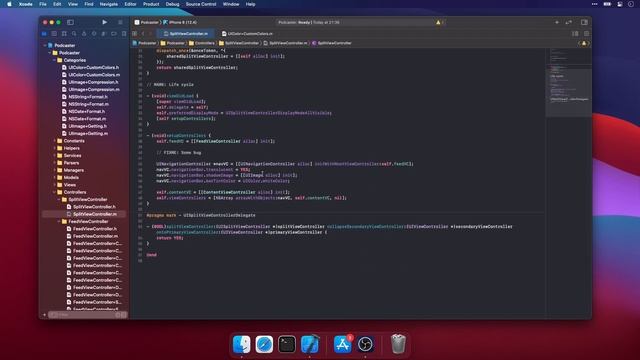Screen dimensions: 640x360
Task: Open the Report navigator
Action: [124, 33]
